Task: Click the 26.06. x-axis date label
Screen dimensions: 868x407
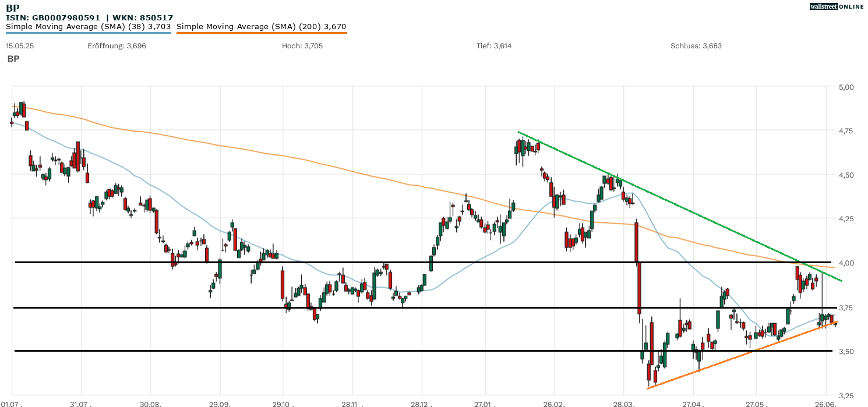Action: pos(825,403)
